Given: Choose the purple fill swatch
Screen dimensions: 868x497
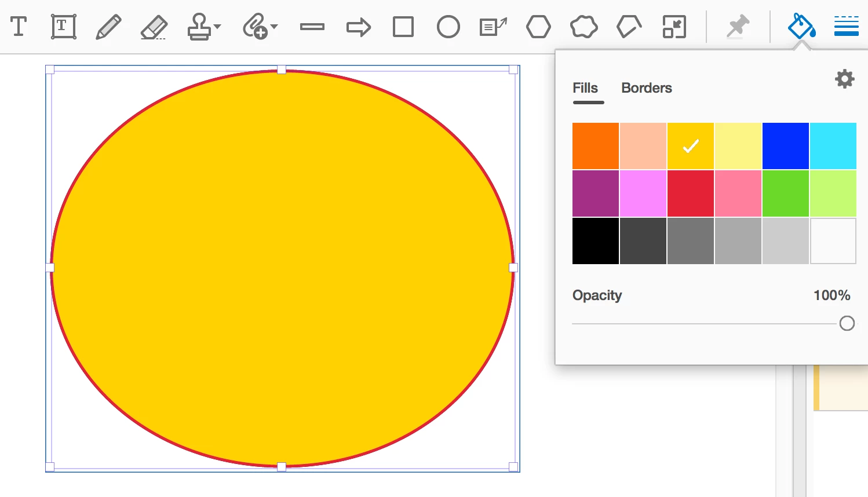Looking at the screenshot, I should (x=596, y=193).
